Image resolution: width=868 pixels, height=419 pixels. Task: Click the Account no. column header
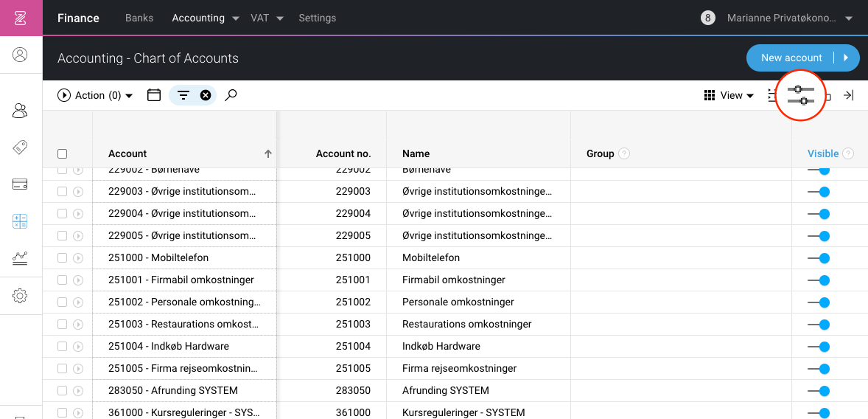click(x=343, y=153)
